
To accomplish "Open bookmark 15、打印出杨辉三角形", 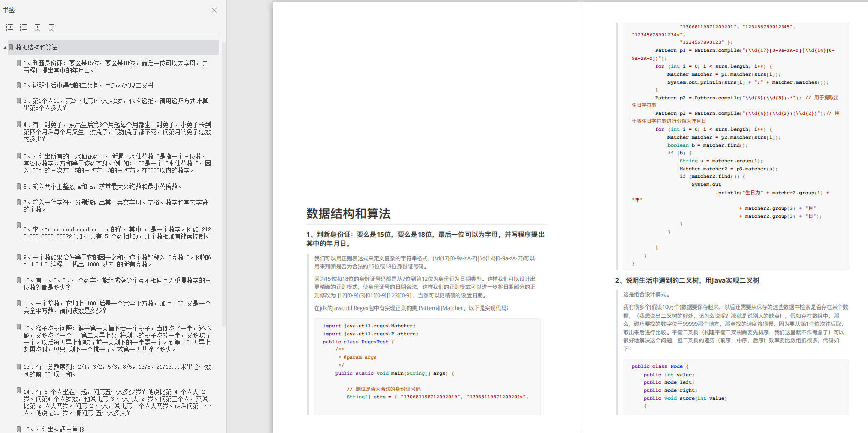I will (53, 429).
